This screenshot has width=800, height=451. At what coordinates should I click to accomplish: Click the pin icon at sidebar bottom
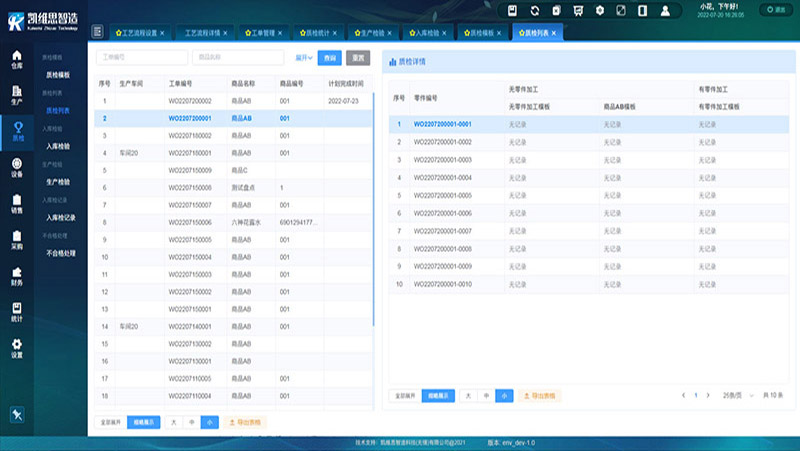(17, 414)
